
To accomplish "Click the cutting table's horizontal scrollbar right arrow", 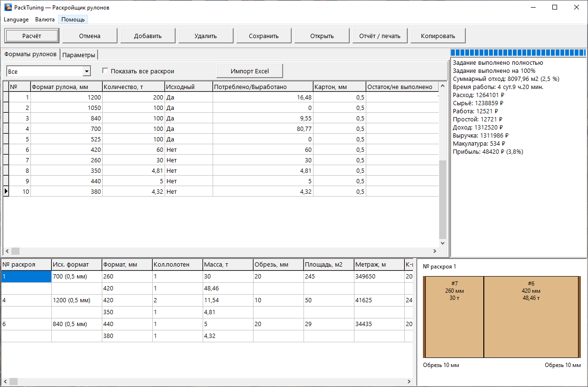I will (409, 382).
